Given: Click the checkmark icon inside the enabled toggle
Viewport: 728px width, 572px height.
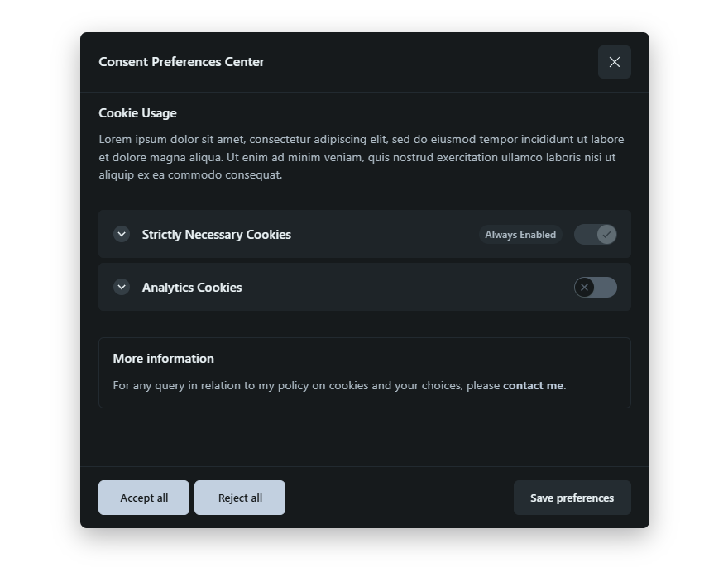Looking at the screenshot, I should coord(605,235).
